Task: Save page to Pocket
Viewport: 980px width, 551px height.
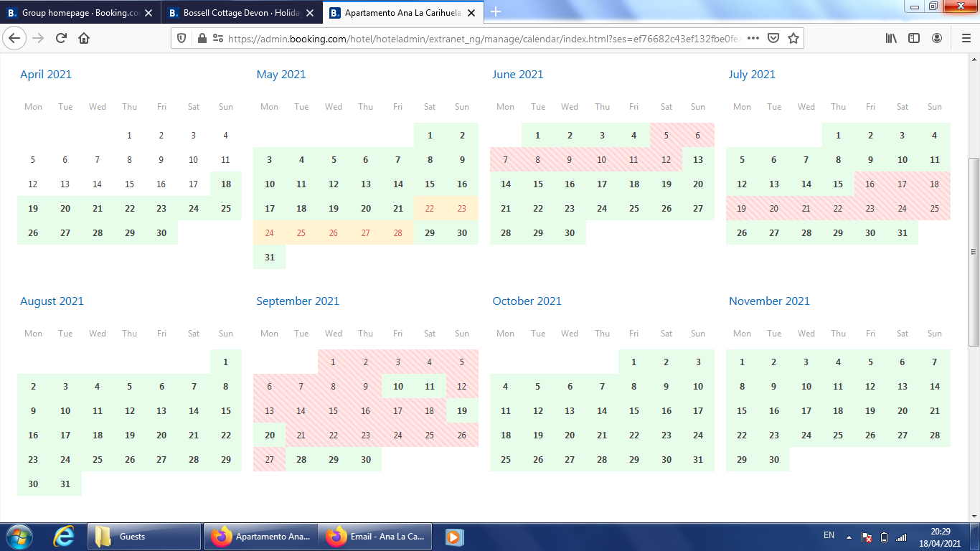Action: (773, 39)
